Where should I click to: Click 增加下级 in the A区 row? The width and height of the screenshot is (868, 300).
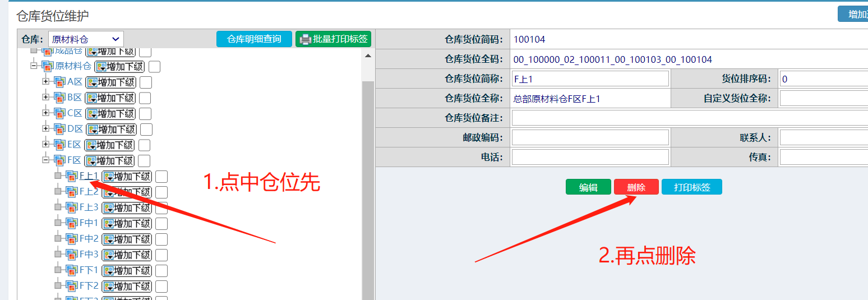click(x=110, y=82)
